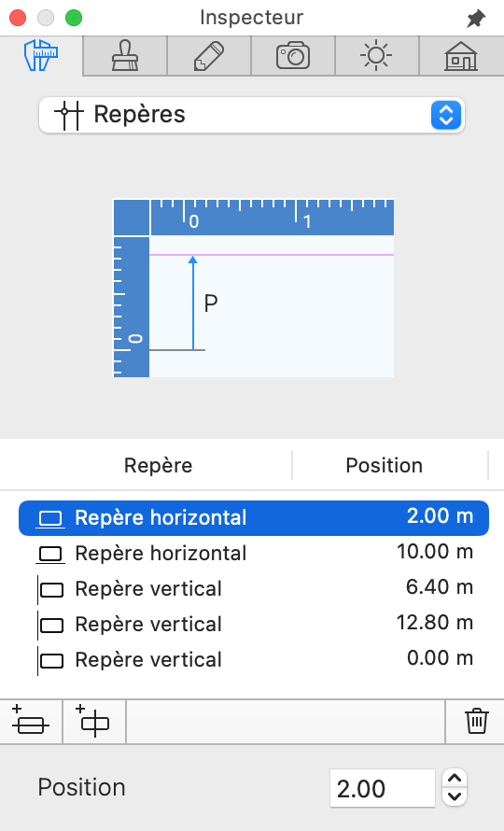504x831 pixels.
Task: Click the Position input field
Action: (382, 788)
